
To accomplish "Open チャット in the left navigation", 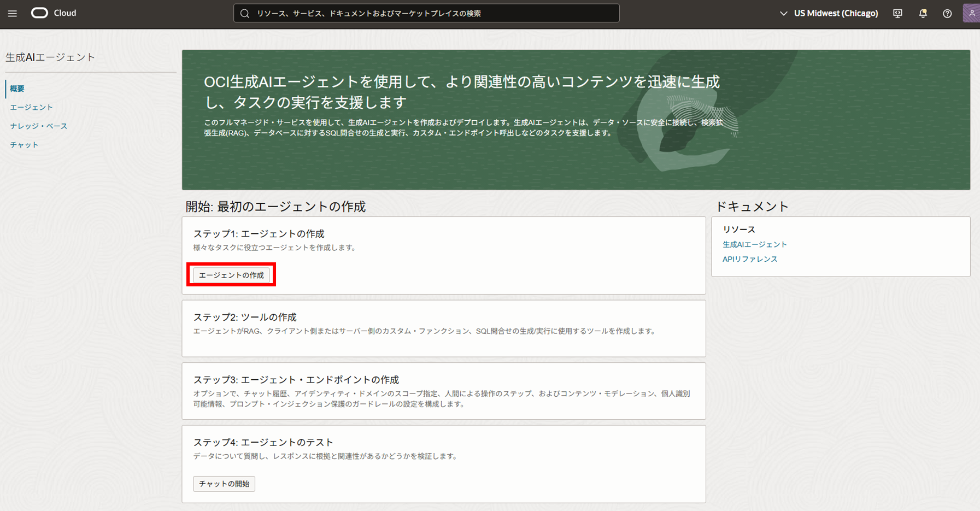I will click(x=24, y=145).
